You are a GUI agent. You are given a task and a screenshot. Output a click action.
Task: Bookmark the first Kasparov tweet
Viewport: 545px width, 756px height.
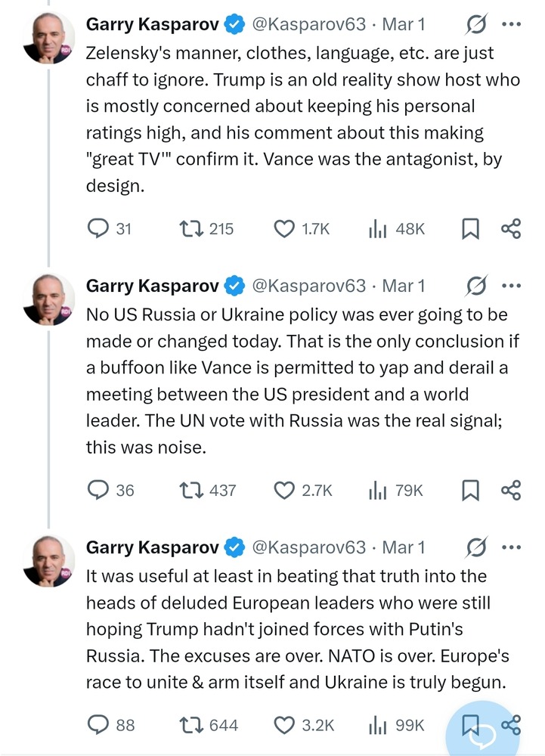(x=470, y=229)
